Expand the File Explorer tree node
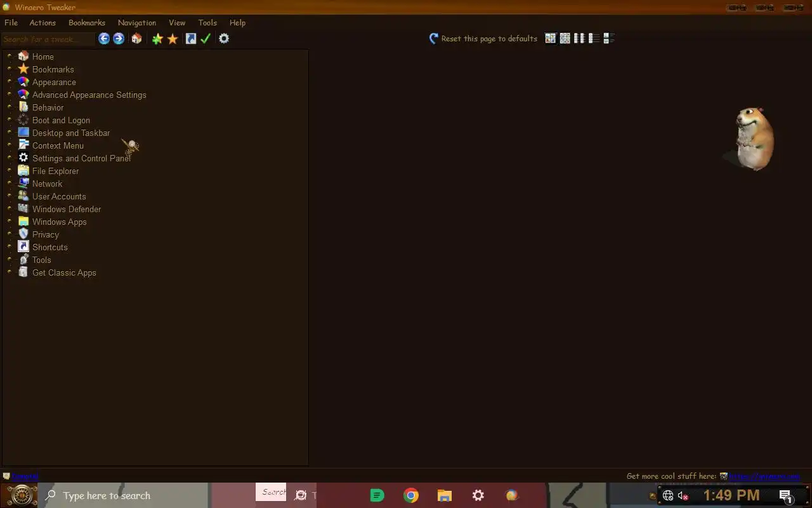 point(10,170)
